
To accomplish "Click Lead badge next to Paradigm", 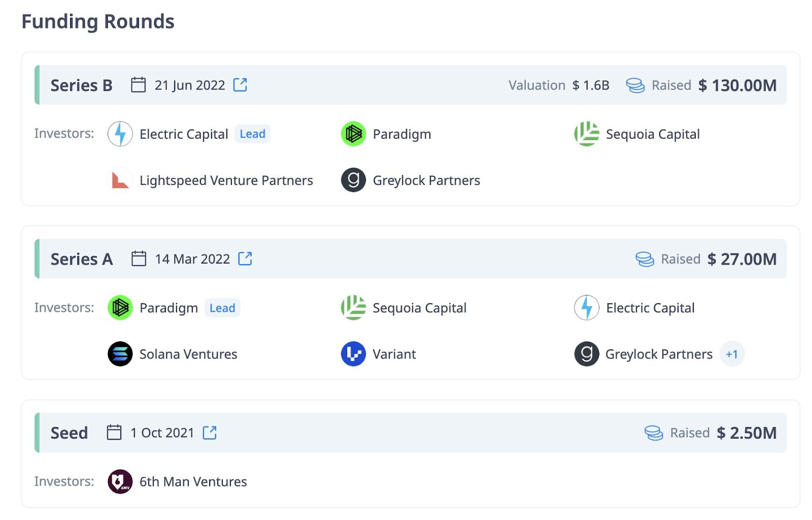I will coord(222,308).
